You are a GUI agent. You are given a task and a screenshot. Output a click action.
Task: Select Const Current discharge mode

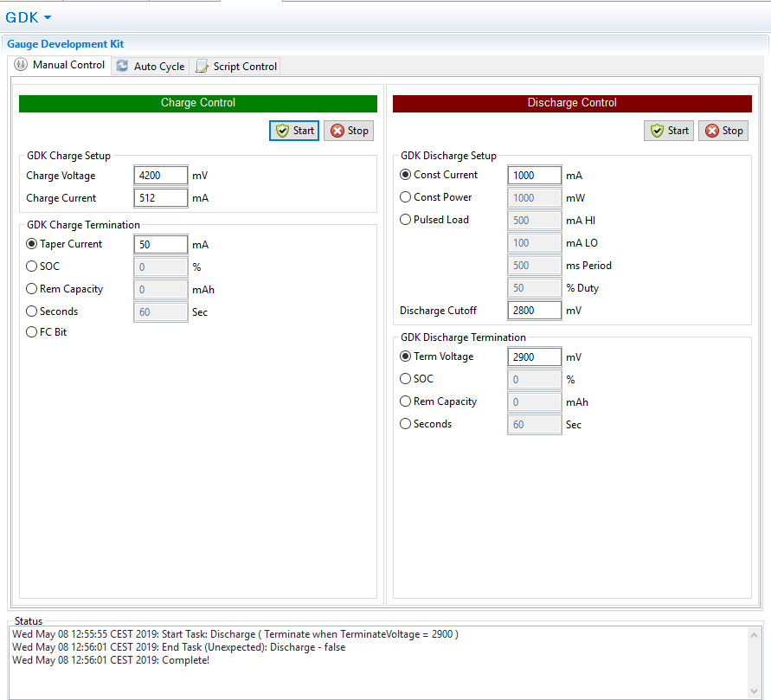[x=439, y=175]
